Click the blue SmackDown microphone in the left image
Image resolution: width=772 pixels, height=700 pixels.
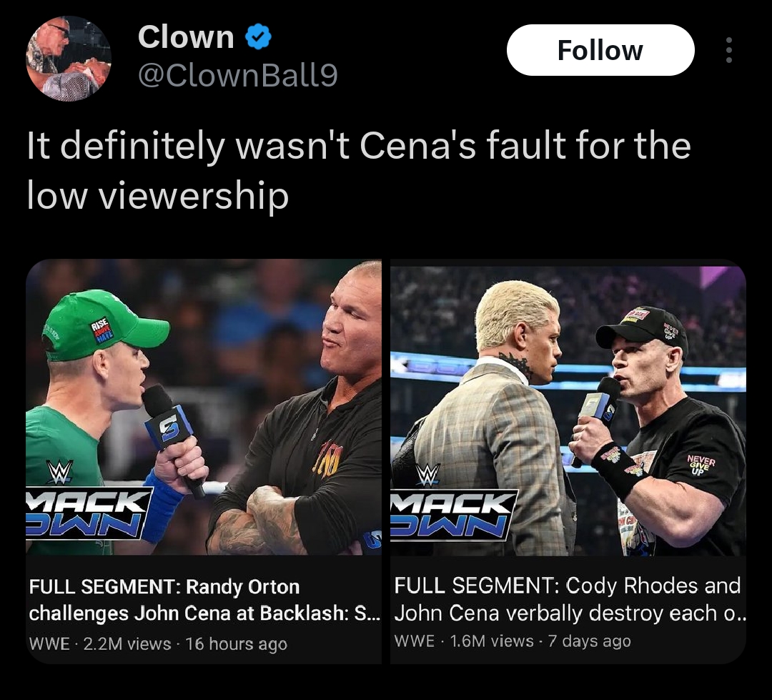171,430
